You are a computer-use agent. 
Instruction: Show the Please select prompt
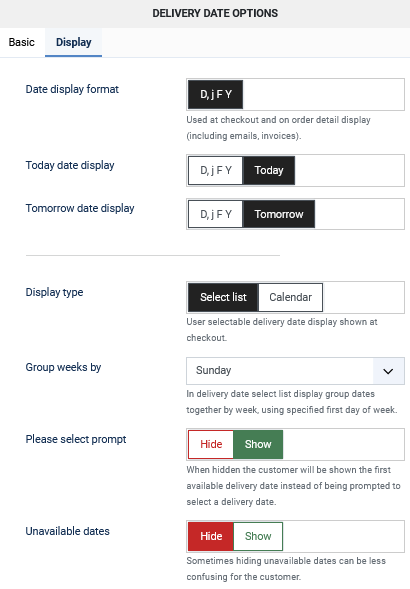[258, 444]
